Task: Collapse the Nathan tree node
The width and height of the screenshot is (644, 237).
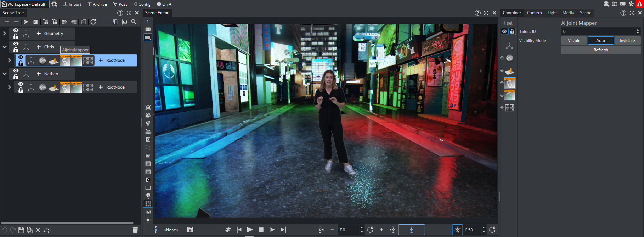Action: point(4,74)
